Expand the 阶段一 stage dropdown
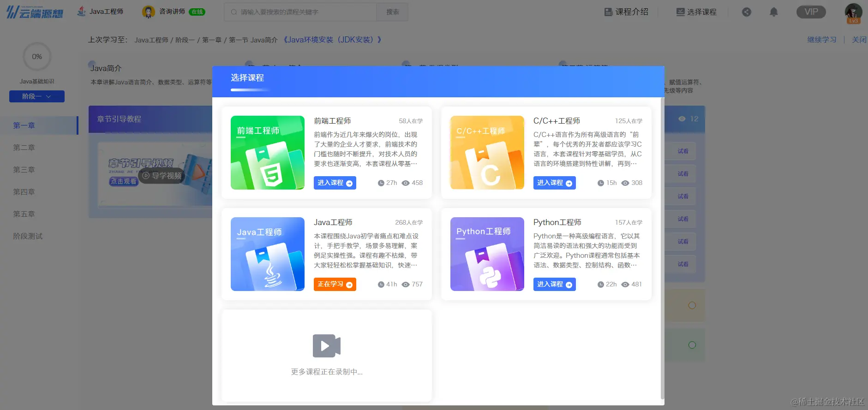The image size is (868, 410). 37,96
